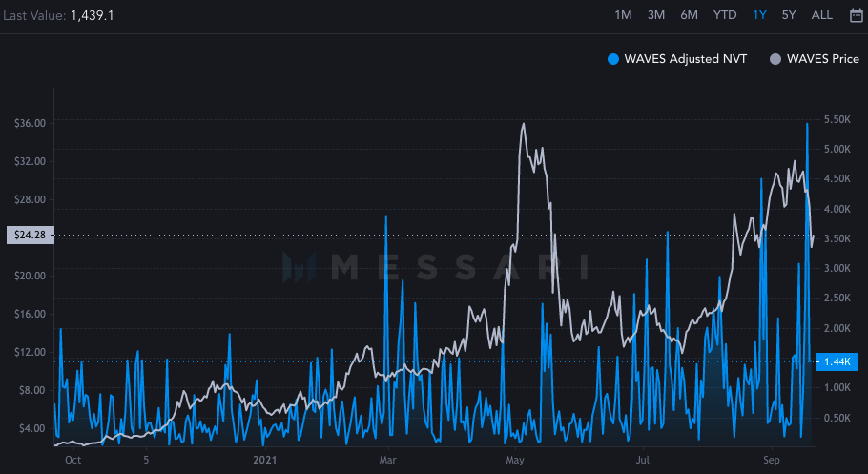
Task: Click the $16.00 left axis label
Action: click(30, 314)
